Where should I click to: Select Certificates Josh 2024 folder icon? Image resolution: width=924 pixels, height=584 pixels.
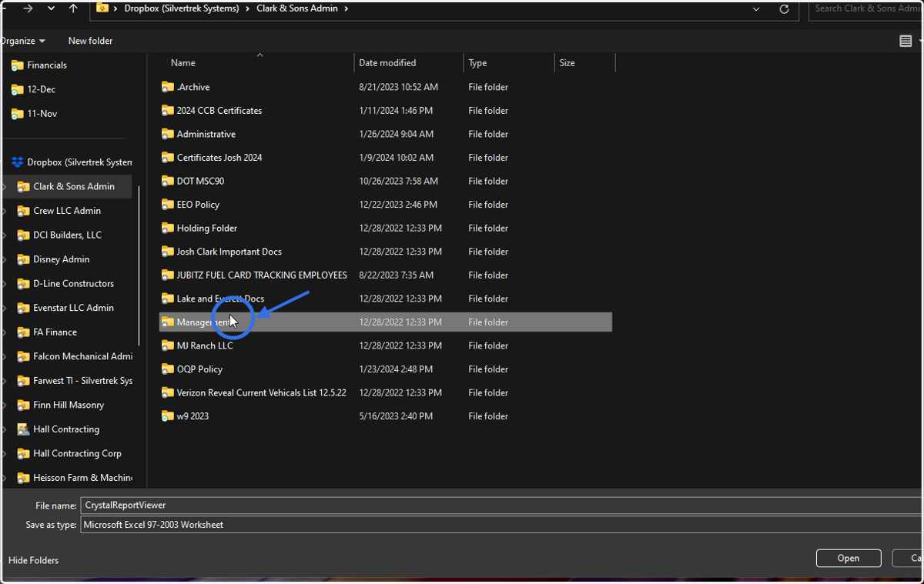[167, 158]
